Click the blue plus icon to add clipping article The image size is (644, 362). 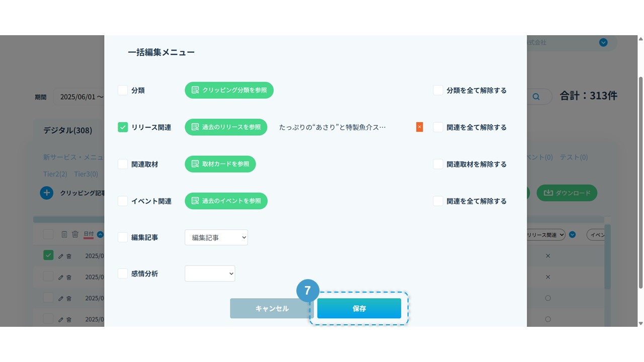click(47, 193)
